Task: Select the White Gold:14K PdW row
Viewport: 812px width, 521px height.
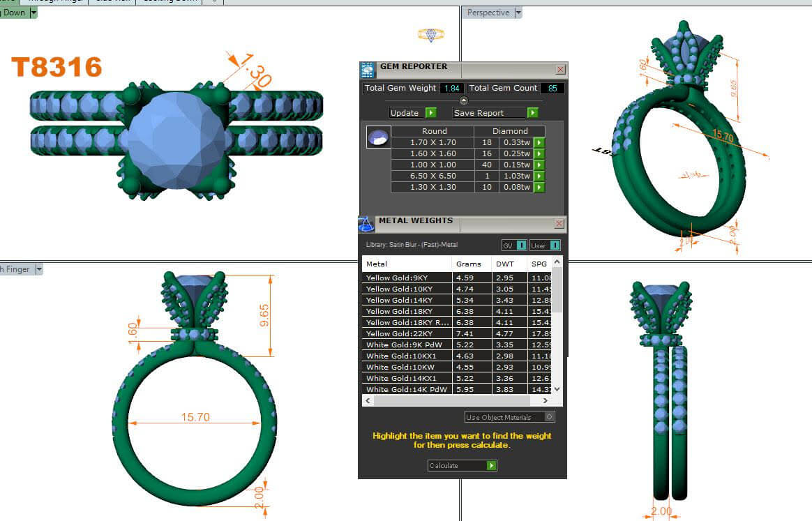Action: click(x=456, y=389)
